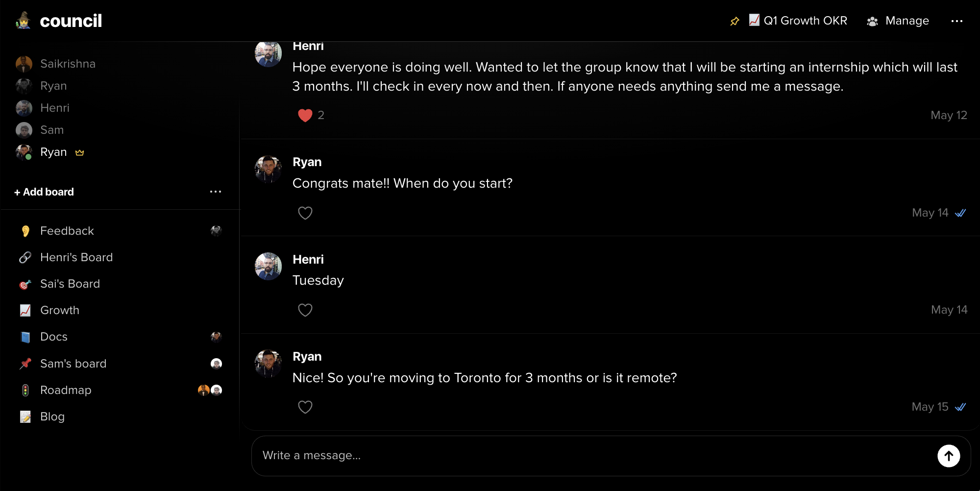This screenshot has height=491, width=980.
Task: Open Henri's Board via chain link icon
Action: point(26,257)
